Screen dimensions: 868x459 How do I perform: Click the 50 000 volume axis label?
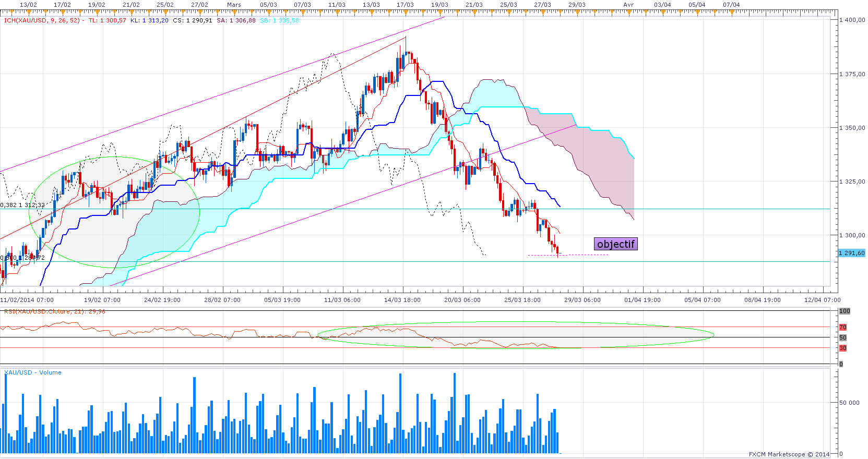[849, 403]
